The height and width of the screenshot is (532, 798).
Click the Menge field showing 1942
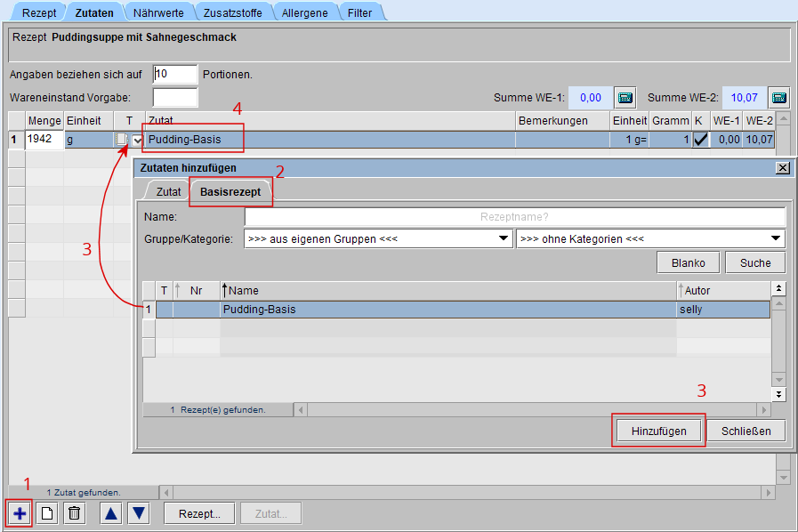click(44, 139)
